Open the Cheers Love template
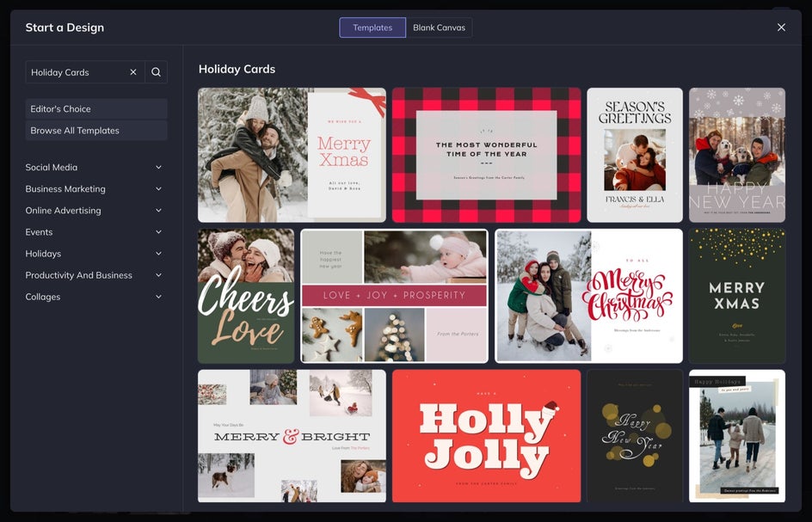The height and width of the screenshot is (522, 812). pyautogui.click(x=246, y=296)
